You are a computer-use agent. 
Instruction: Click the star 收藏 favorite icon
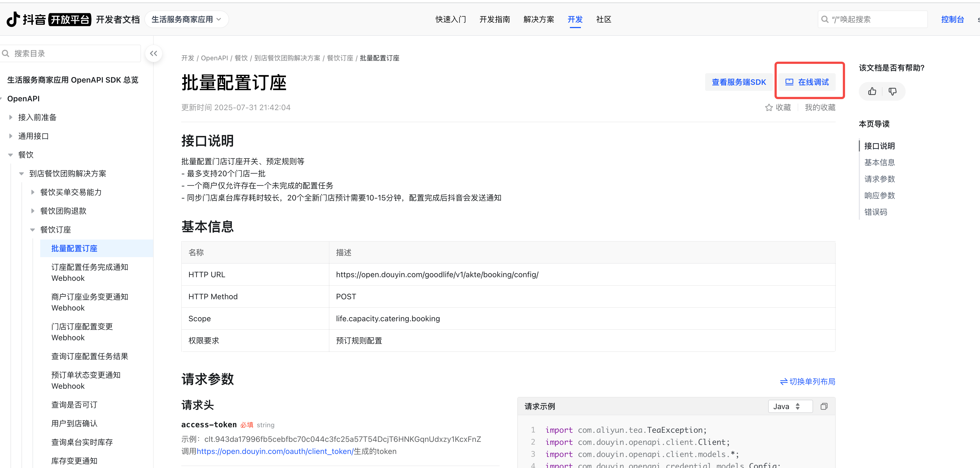pyautogui.click(x=769, y=108)
